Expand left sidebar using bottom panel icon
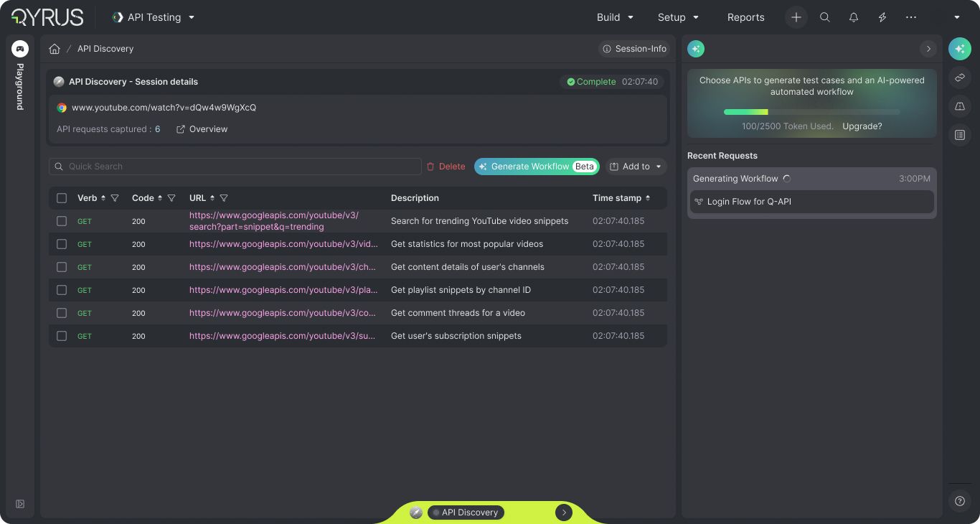 (20, 504)
